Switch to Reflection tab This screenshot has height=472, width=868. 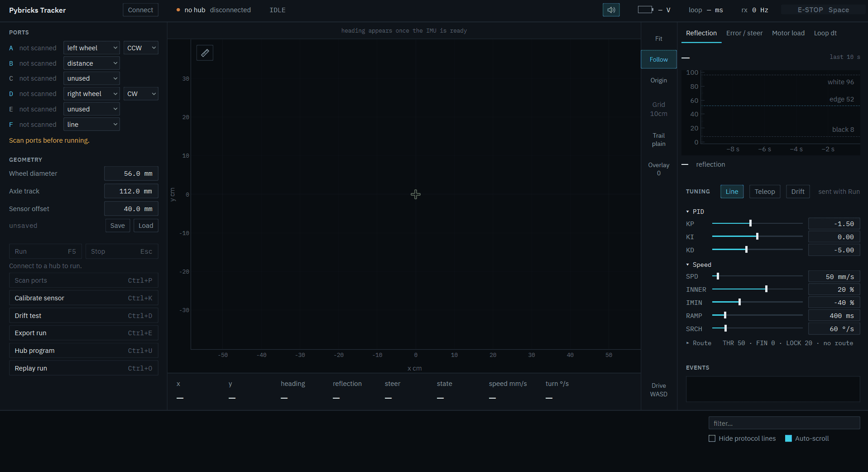(x=701, y=33)
